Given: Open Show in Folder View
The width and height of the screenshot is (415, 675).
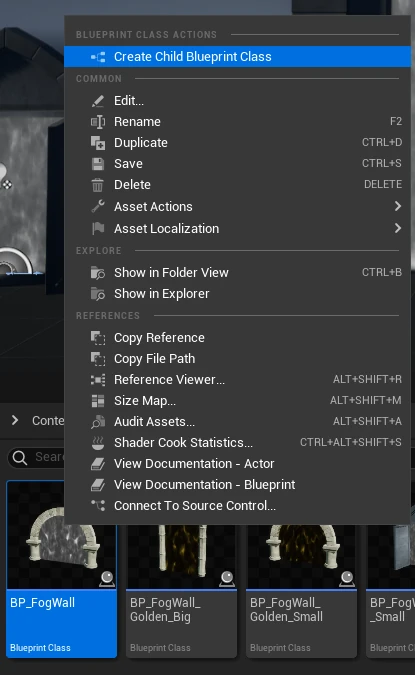Looking at the screenshot, I should (237, 272).
